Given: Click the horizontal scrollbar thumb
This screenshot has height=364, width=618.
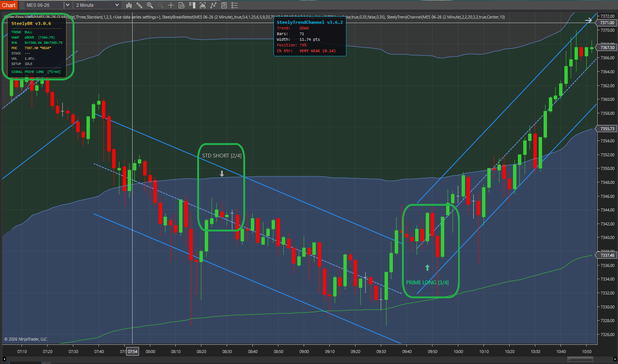Looking at the screenshot, I should tap(580, 359).
